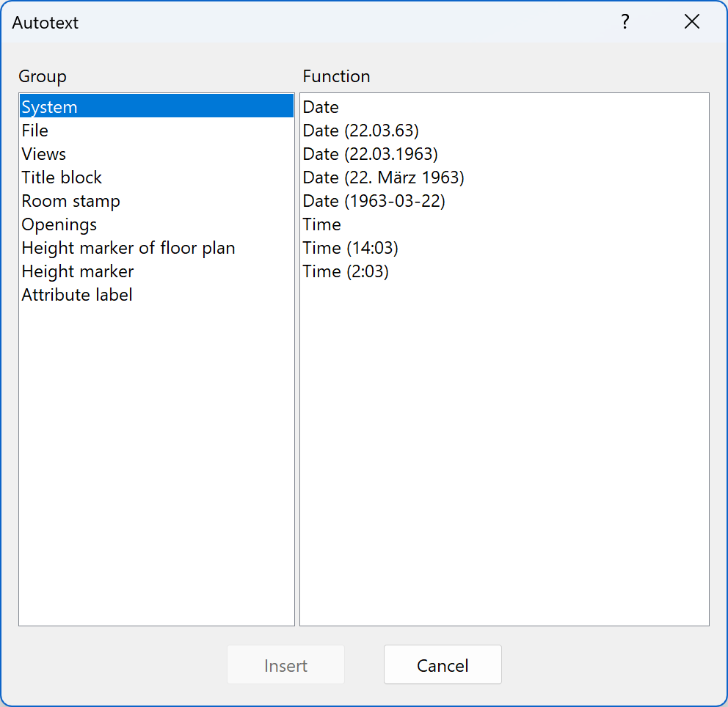Image resolution: width=728 pixels, height=707 pixels.
Task: Select the Openings group
Action: 59,224
